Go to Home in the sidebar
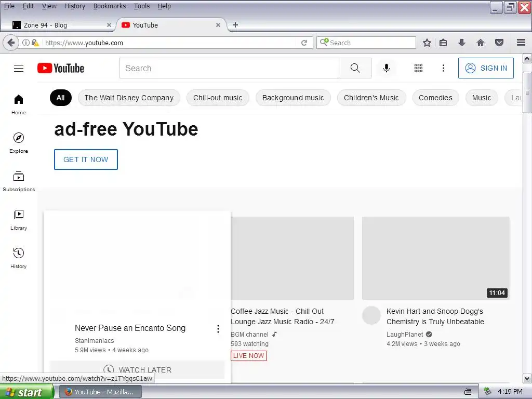Image resolution: width=532 pixels, height=399 pixels. point(19,104)
